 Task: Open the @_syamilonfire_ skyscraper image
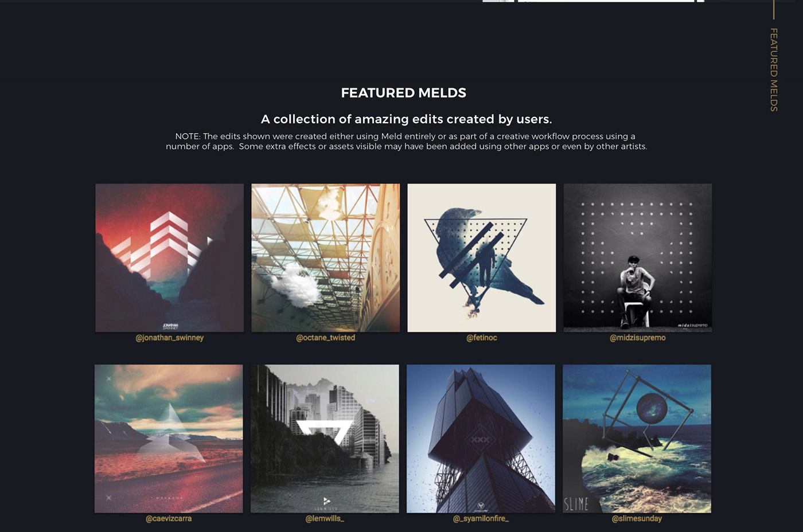[x=481, y=439]
